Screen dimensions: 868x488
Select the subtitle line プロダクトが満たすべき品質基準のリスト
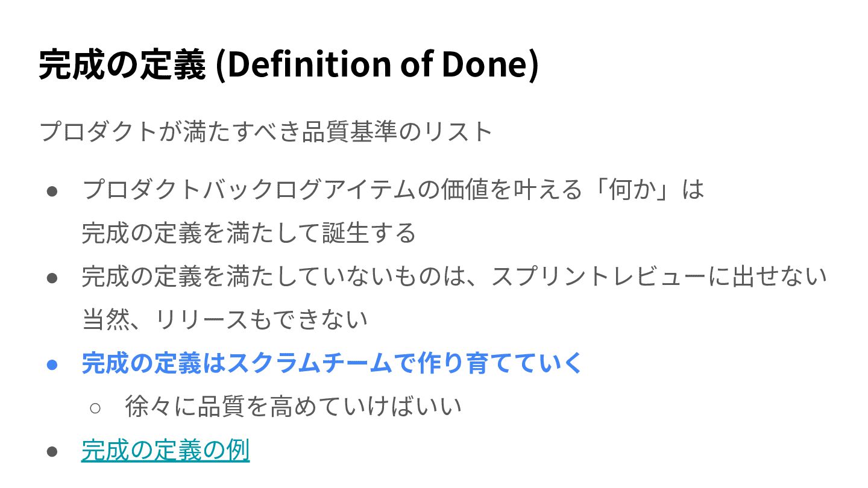pos(266,131)
